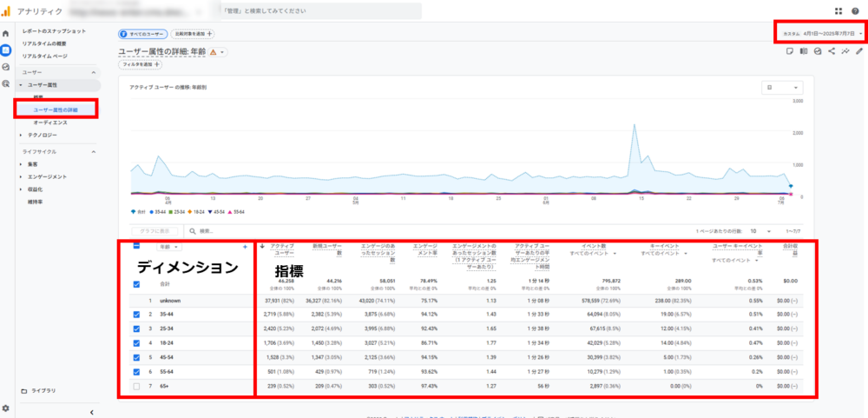Open the Explore icon in left rail

coord(6,67)
